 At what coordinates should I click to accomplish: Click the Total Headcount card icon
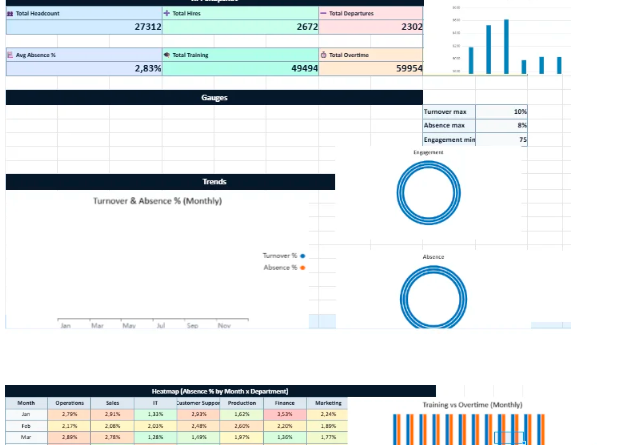10,13
